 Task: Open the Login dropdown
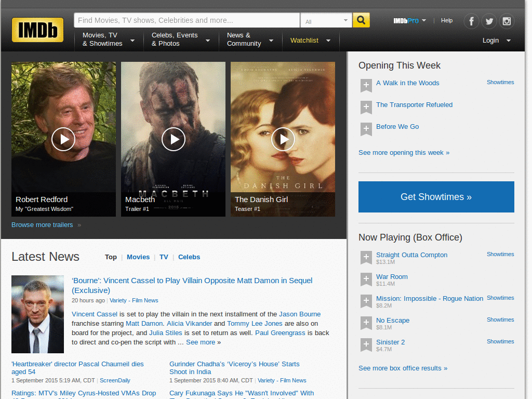coord(497,41)
